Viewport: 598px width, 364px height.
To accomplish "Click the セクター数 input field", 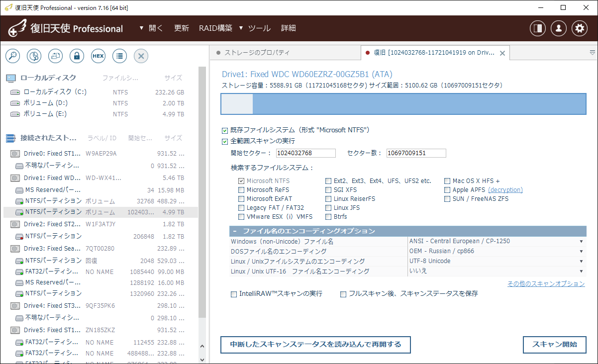I will pyautogui.click(x=416, y=153).
